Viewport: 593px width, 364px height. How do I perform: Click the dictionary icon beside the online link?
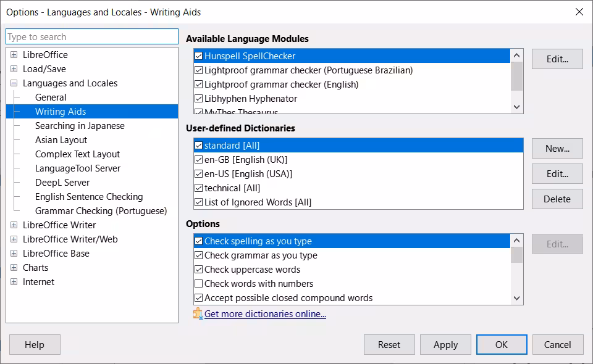[198, 313]
